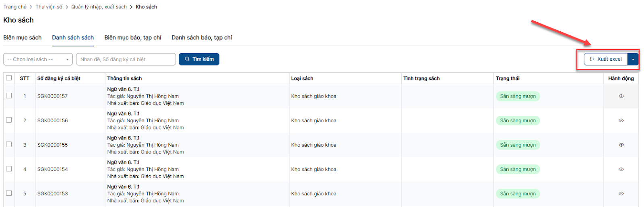Click eye icon for SGK0000156 row
Viewport: 644px width, 207px height.
[x=621, y=121]
